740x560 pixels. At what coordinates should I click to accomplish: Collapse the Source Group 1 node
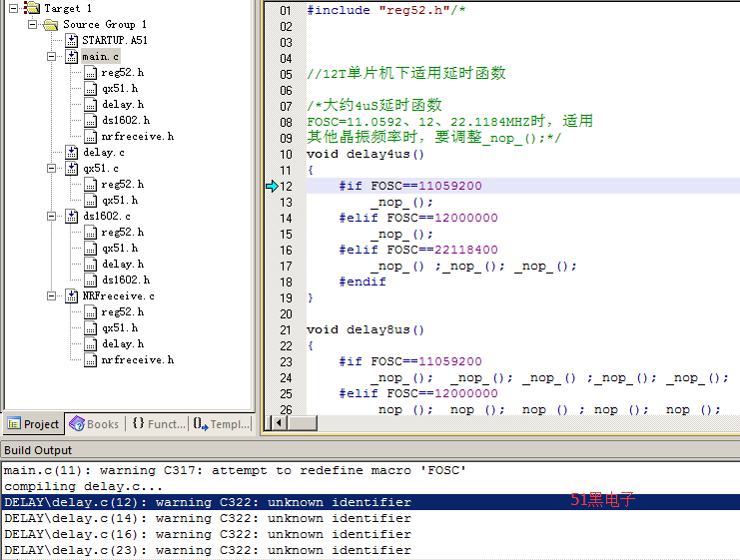pos(32,24)
